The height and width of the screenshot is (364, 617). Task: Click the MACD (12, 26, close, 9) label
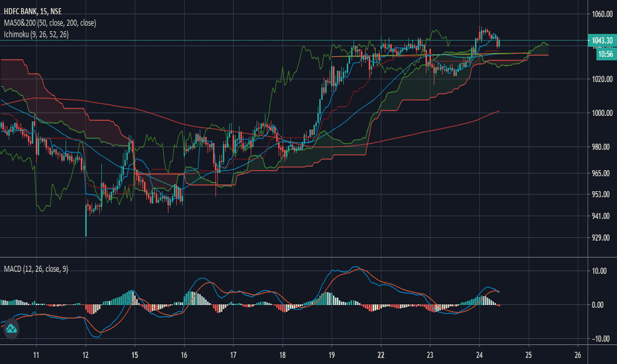(x=36, y=269)
